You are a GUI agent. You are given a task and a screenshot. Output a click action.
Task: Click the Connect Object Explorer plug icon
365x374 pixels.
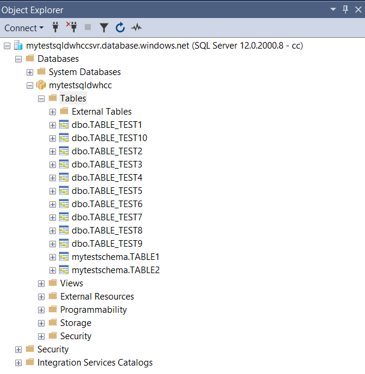click(55, 28)
